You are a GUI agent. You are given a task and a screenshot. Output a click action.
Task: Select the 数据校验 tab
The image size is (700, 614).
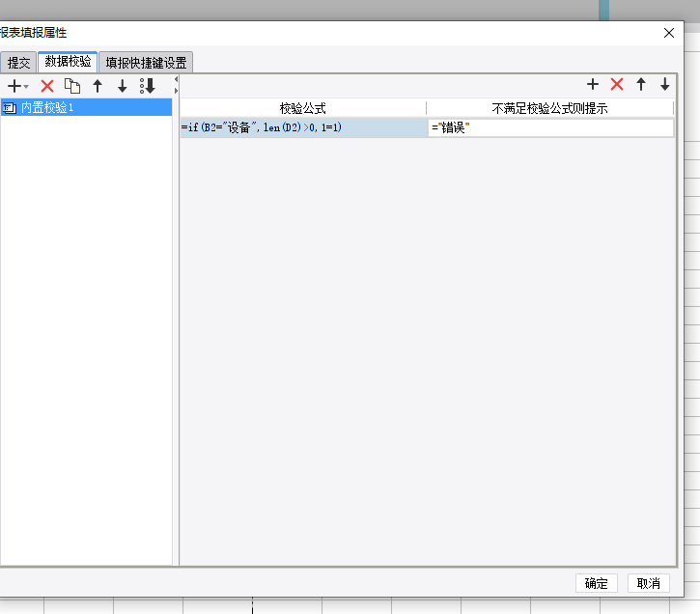[68, 61]
